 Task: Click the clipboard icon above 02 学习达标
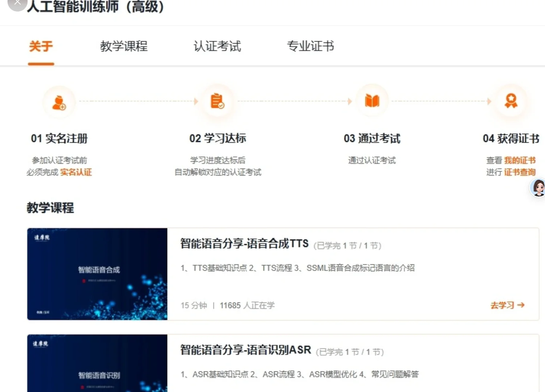(217, 101)
